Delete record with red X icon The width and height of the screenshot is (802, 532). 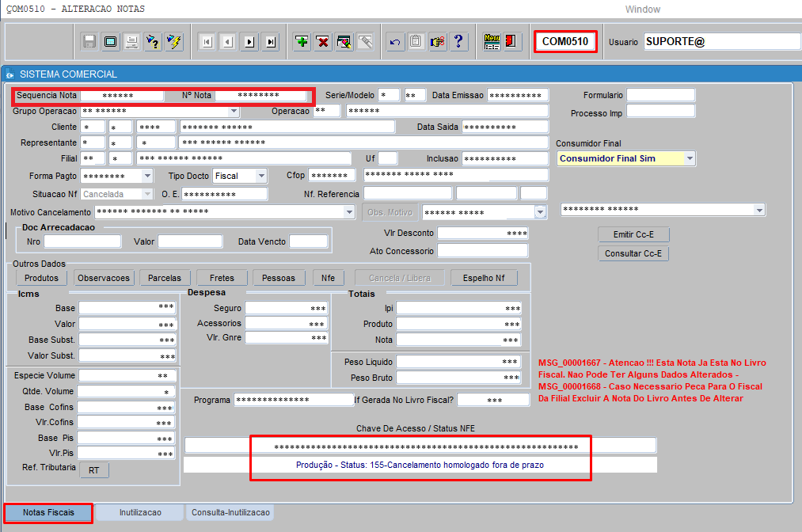[x=323, y=42]
